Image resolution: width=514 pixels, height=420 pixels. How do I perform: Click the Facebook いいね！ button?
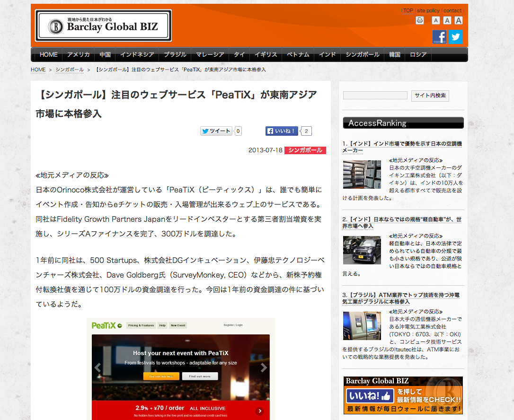coord(282,131)
